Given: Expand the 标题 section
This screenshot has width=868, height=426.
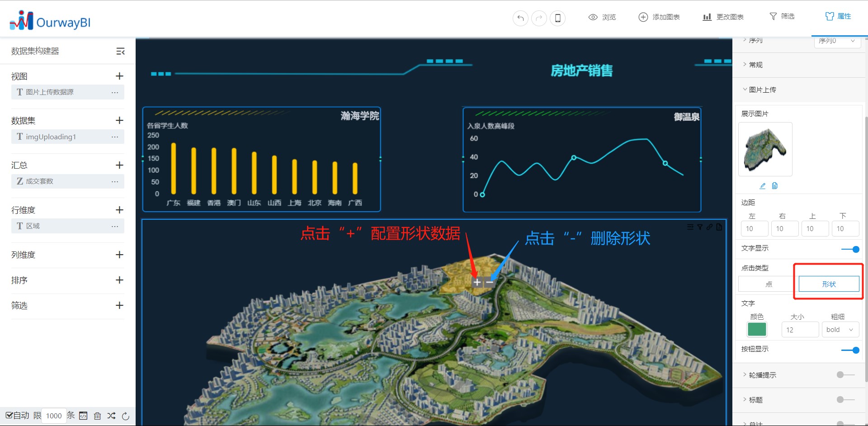Looking at the screenshot, I should pos(753,400).
